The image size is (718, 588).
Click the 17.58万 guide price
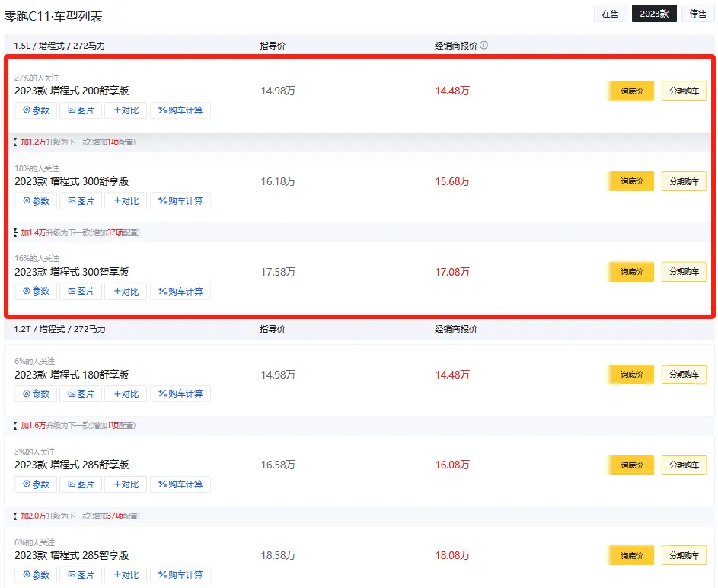[278, 272]
